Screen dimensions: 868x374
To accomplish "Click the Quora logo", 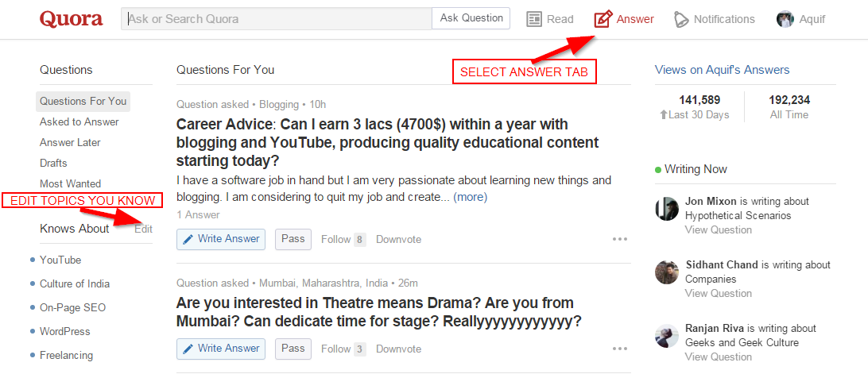I will 72,19.
